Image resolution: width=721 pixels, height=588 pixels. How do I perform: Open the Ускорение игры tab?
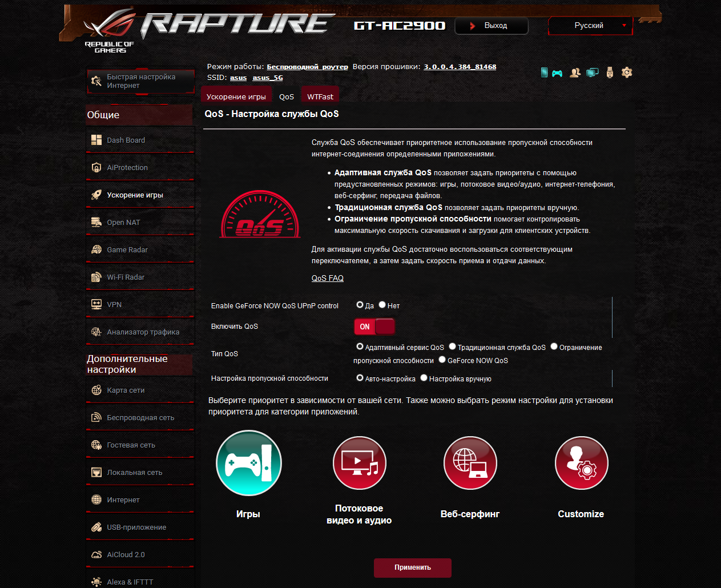click(x=236, y=96)
